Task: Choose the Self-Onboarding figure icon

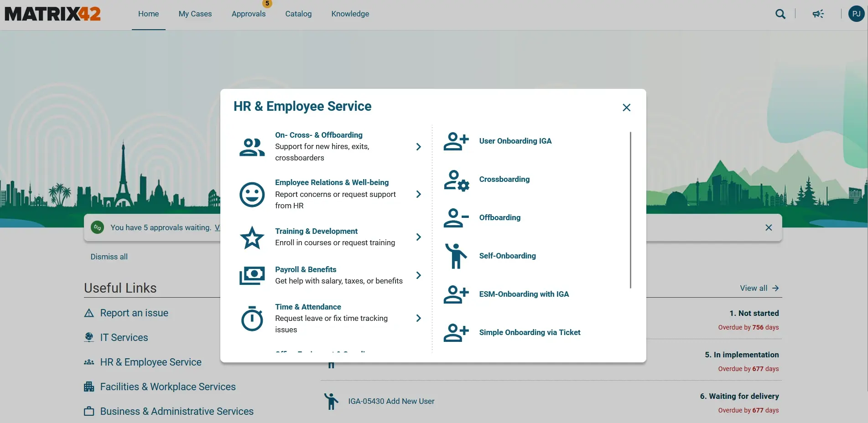Action: tap(456, 256)
